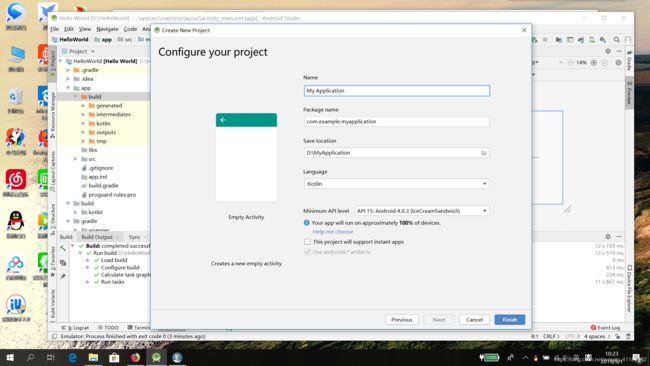
Task: Expand the Load build node
Action: (88, 260)
